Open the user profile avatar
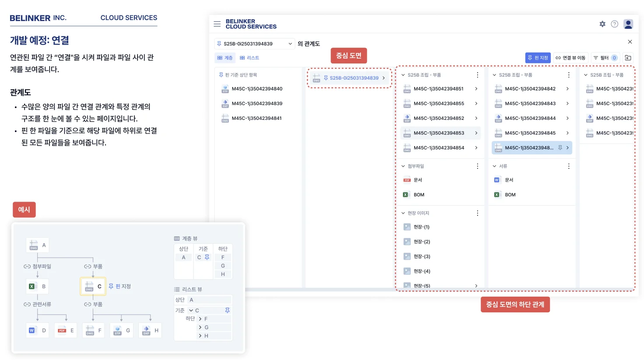This screenshot has width=644, height=360. click(x=628, y=24)
